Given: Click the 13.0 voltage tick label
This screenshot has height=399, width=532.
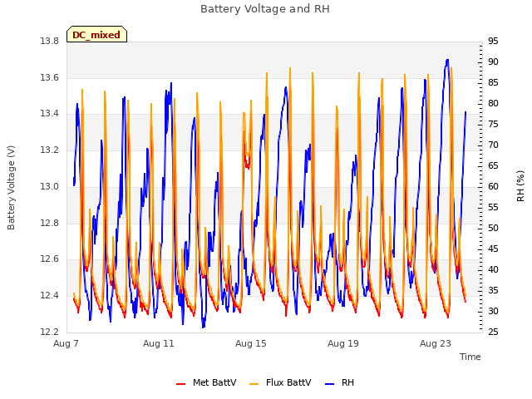Looking at the screenshot, I should (x=50, y=186).
